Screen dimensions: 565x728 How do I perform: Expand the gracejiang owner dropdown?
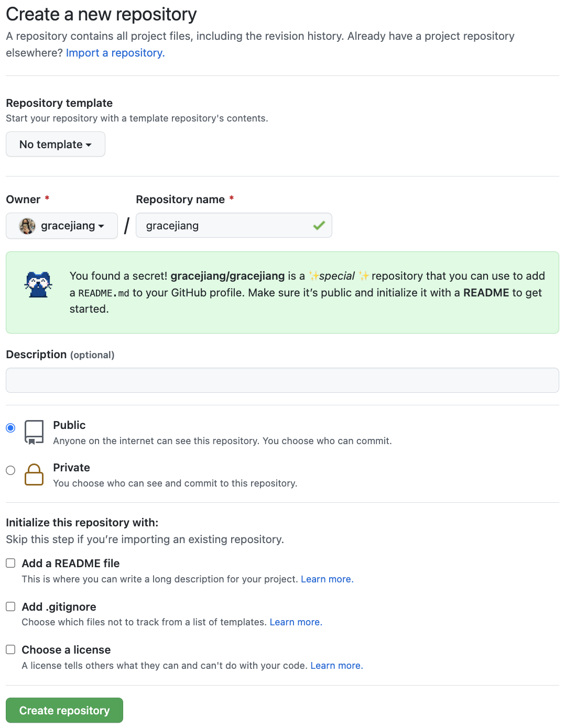62,226
